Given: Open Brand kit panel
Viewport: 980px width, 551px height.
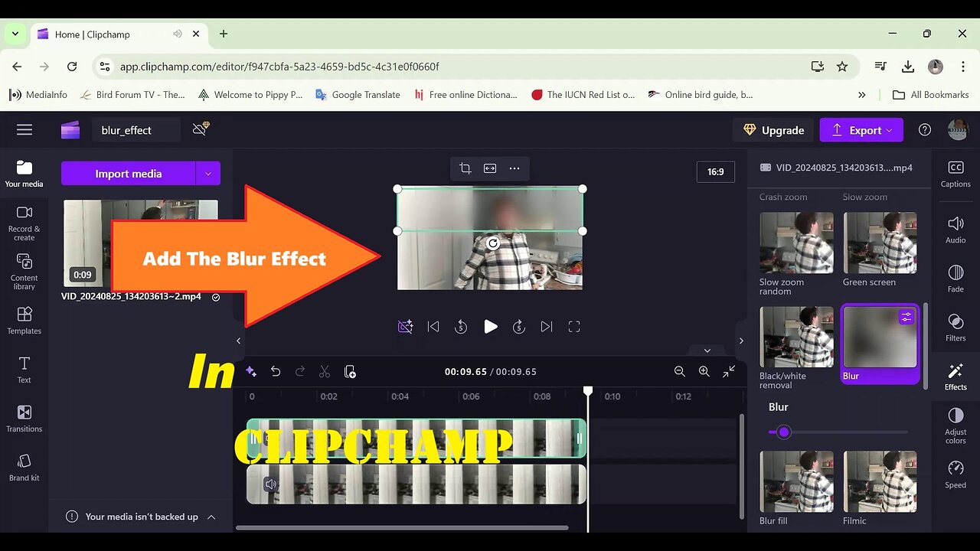Looking at the screenshot, I should [24, 468].
